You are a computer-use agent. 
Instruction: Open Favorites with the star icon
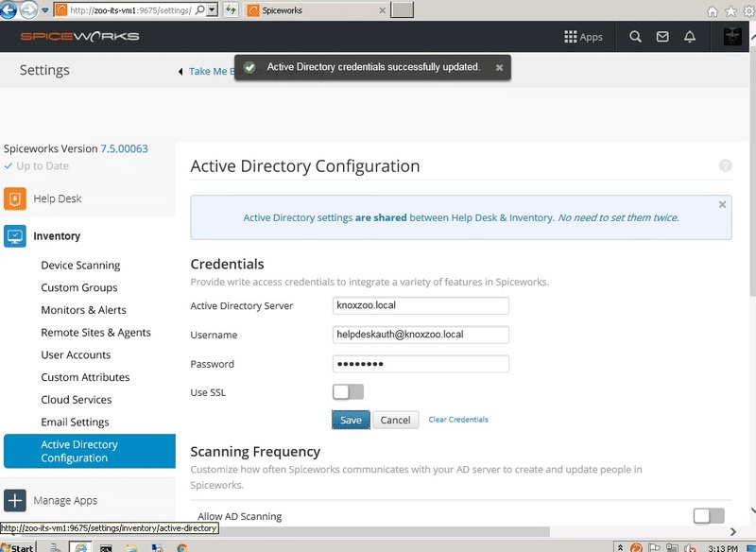tap(730, 11)
